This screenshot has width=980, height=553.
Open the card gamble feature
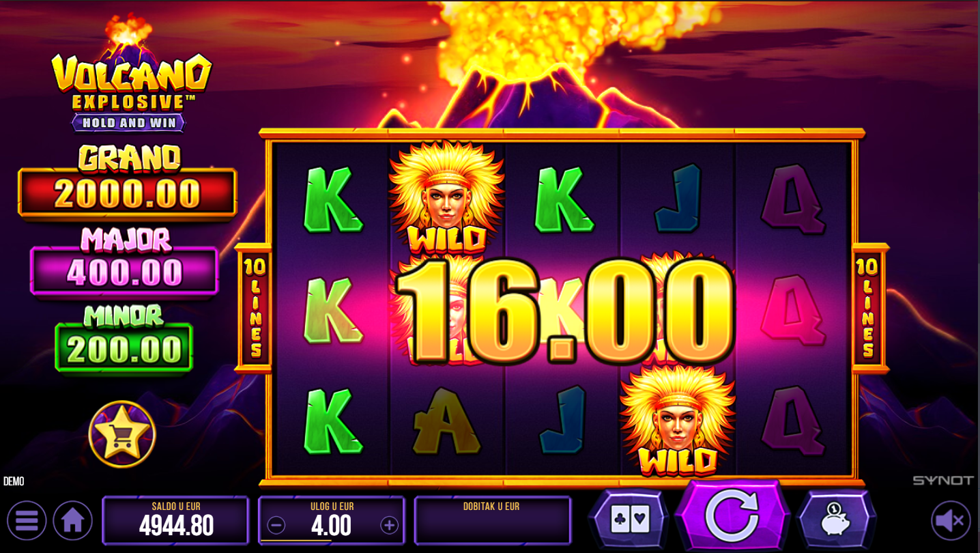(x=629, y=520)
